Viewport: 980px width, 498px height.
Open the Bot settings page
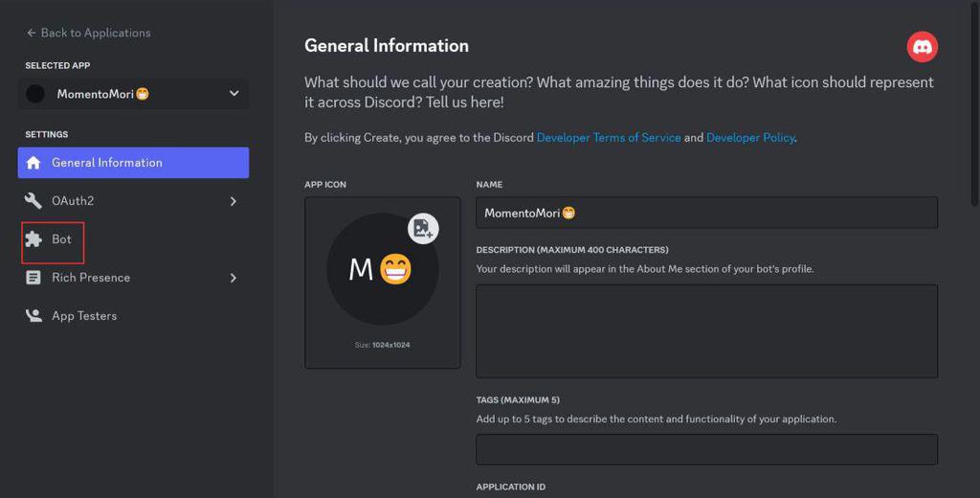click(x=61, y=239)
